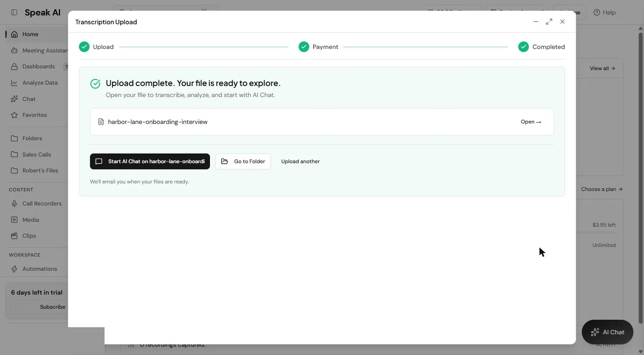Click the Unlimited label
This screenshot has width=644, height=355.
[604, 245]
